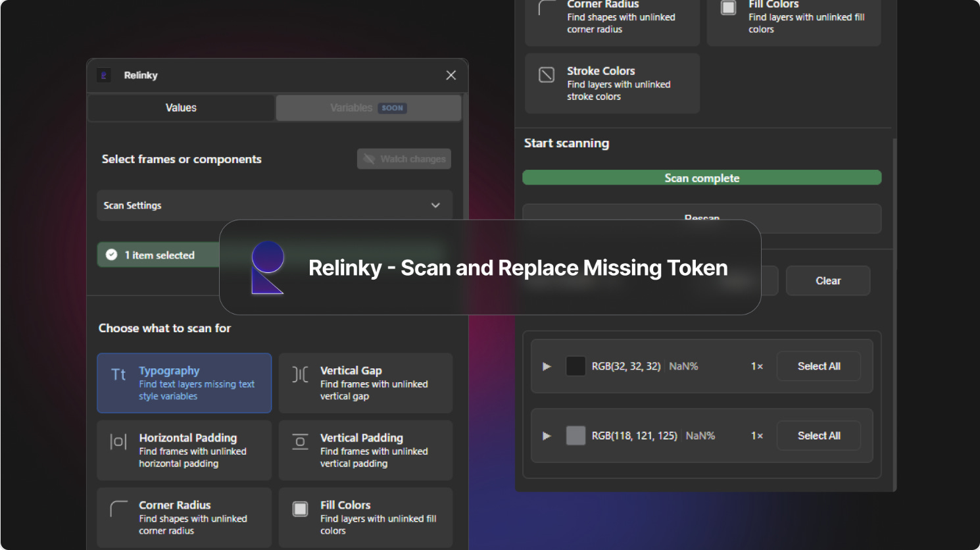
Task: Select All for RGB(32, 32, 32)
Action: [x=819, y=366]
